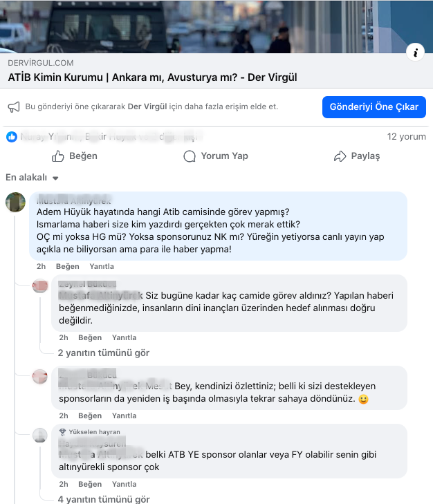
Task: Click Yanıtla under the smiley emoji comment
Action: (x=125, y=416)
